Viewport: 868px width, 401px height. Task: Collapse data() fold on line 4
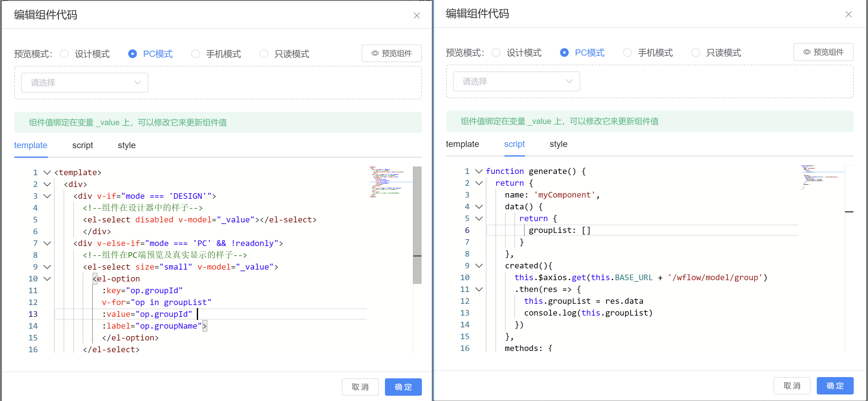(479, 207)
